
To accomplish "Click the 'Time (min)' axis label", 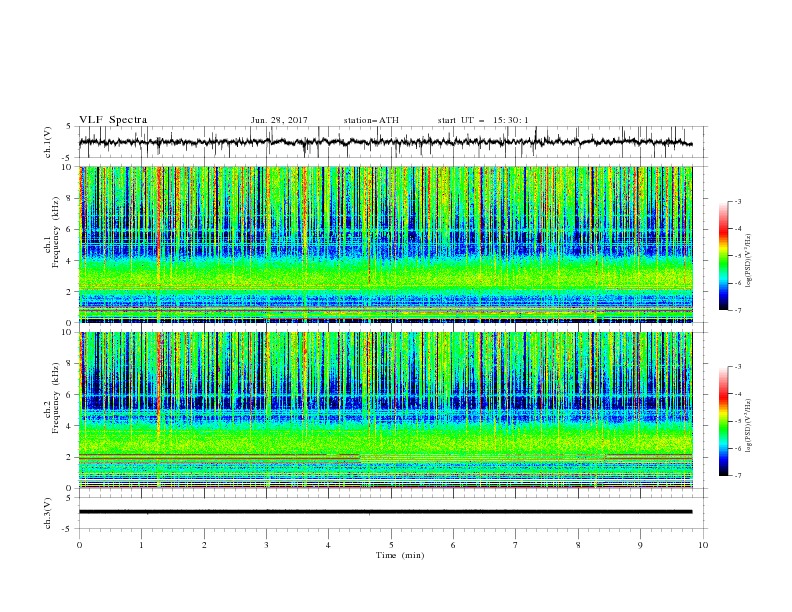I will tap(400, 555).
